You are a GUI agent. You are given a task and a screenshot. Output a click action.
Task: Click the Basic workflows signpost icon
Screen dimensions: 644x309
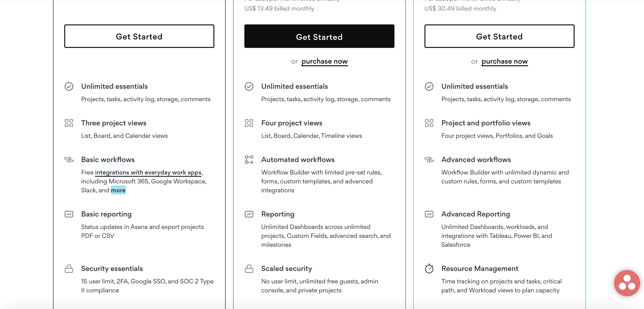click(x=69, y=159)
